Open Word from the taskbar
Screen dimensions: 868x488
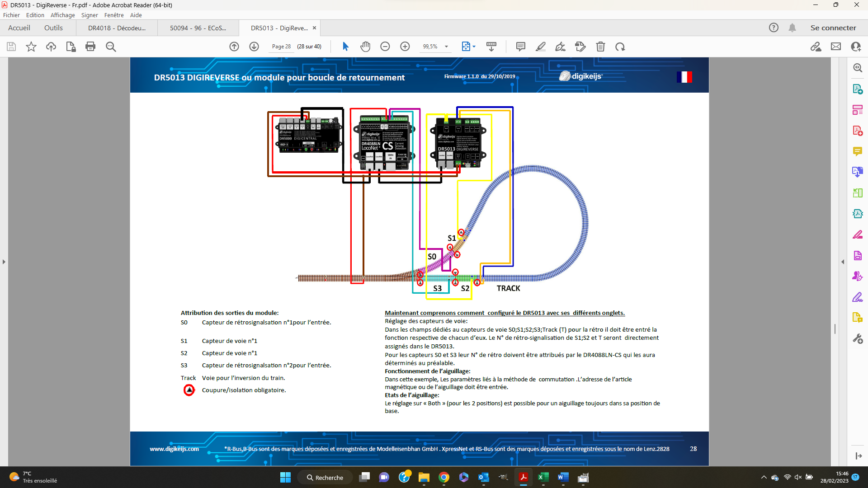coord(563,478)
